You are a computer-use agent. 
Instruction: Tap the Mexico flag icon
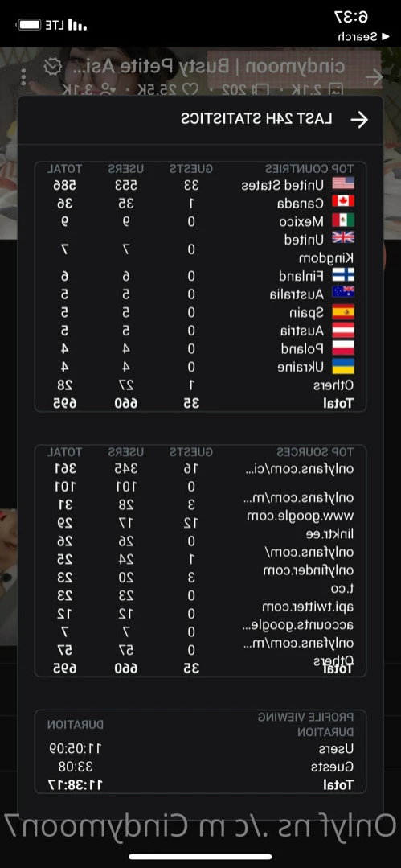343,220
